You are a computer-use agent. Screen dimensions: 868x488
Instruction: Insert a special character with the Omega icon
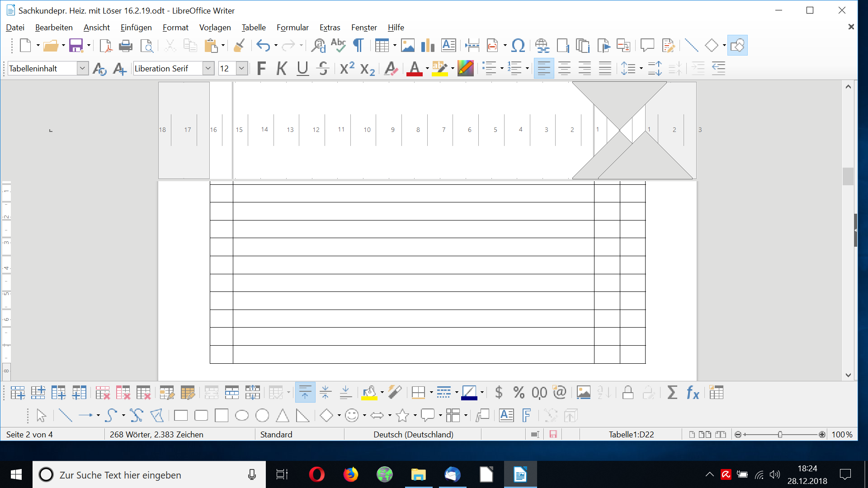518,45
